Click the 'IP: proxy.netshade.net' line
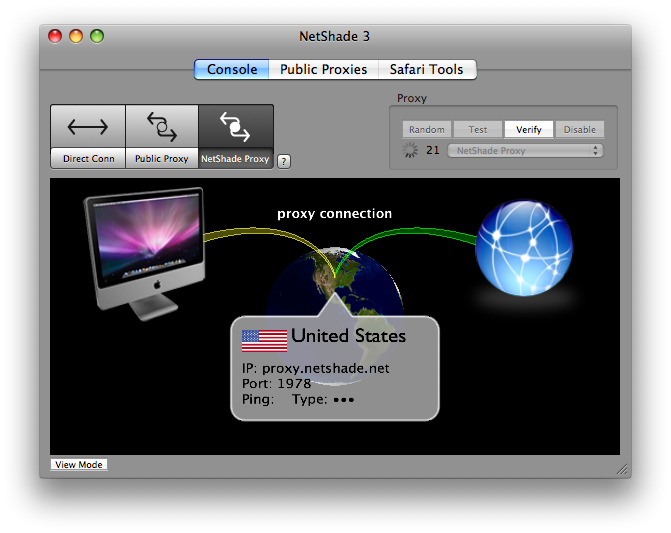Image resolution: width=671 pixels, height=533 pixels. coord(315,368)
